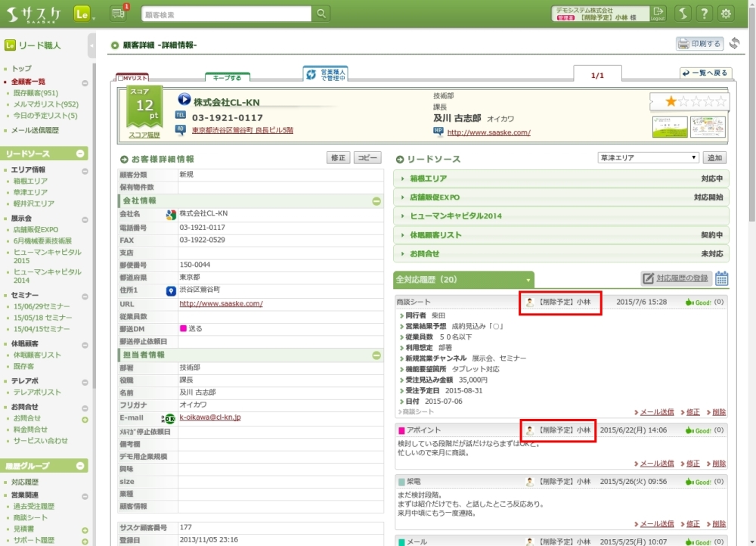Click the 印刷する button

(699, 44)
